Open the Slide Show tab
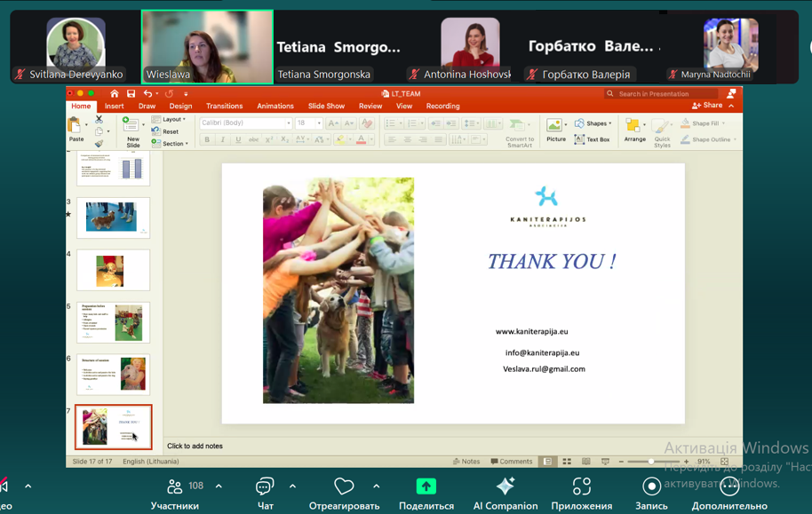The width and height of the screenshot is (812, 514). coord(326,107)
